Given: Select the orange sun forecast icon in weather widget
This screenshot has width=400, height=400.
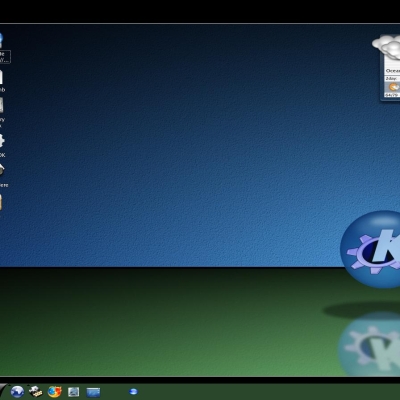Looking at the screenshot, I should (x=394, y=87).
